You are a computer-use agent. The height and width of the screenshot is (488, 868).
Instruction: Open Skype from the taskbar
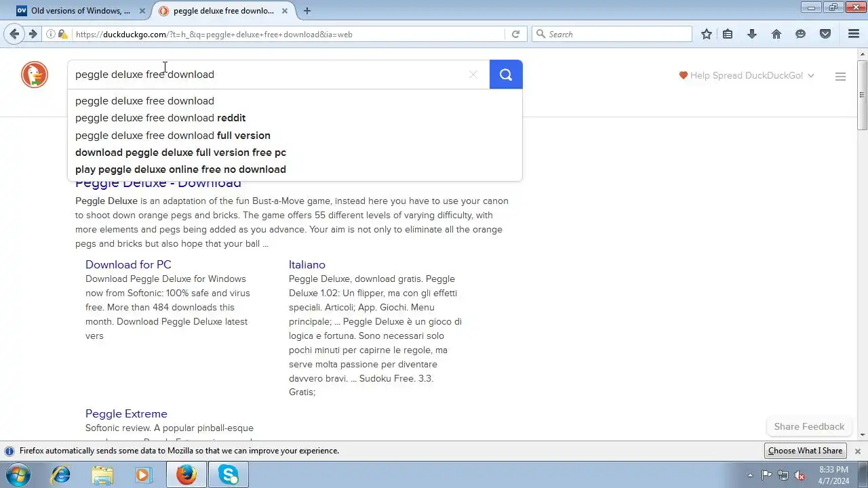pos(229,475)
